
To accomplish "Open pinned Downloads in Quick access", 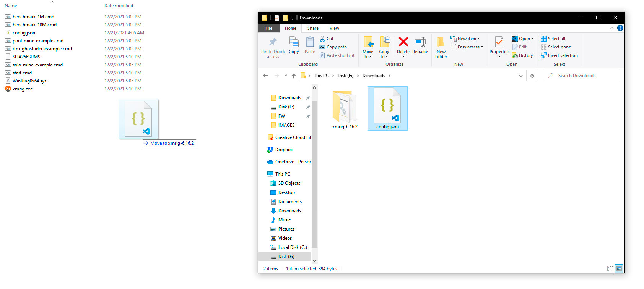I will coord(289,98).
